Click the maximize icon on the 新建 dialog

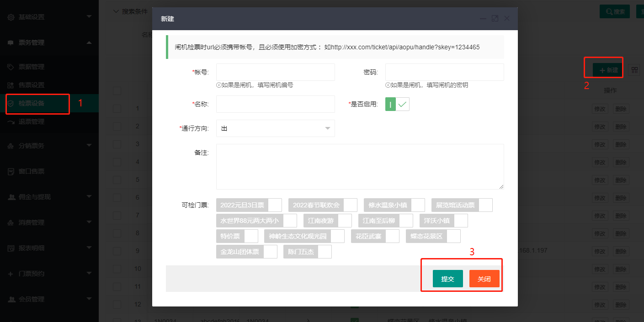click(x=495, y=18)
